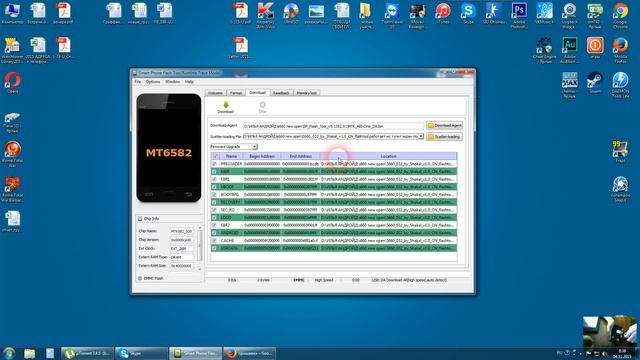This screenshot has width=640, height=360.
Task: Select the Fraps desktop shortcut
Action: tap(620, 151)
